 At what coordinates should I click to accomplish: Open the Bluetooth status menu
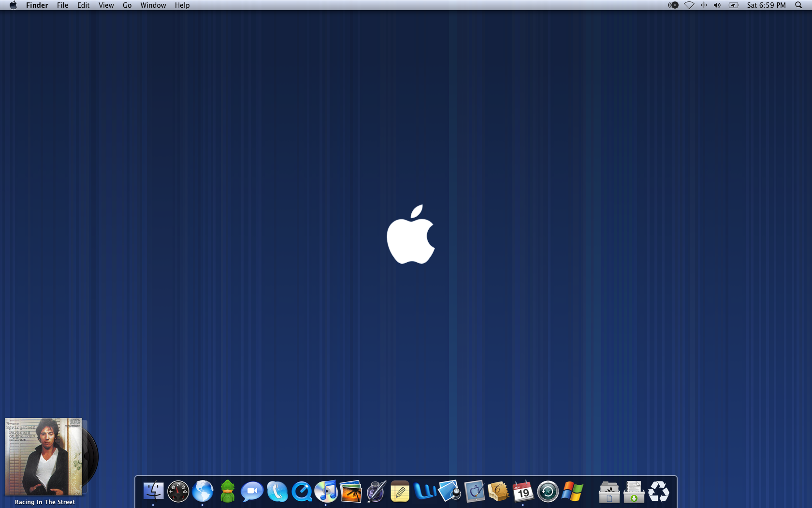[704, 5]
